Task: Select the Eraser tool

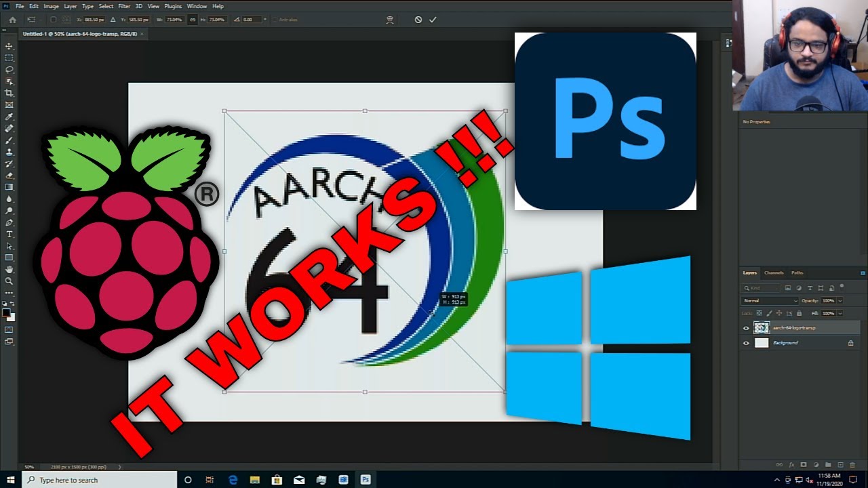Action: point(9,176)
